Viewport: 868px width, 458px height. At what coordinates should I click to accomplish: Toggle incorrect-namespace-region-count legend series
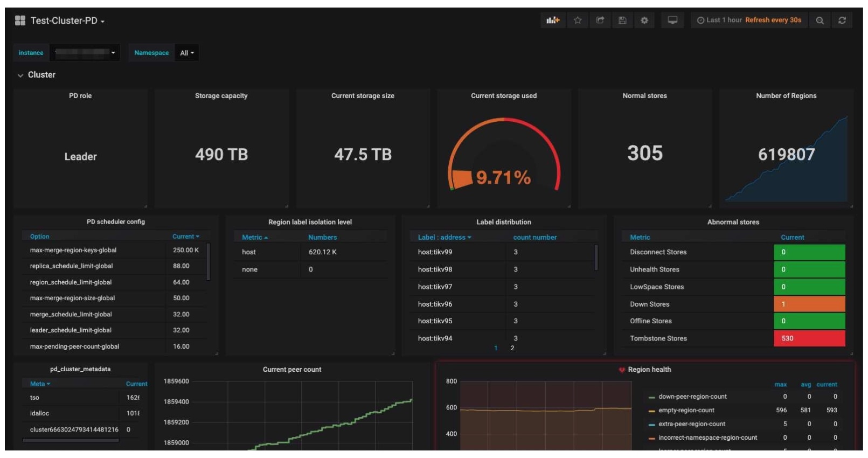[x=707, y=438]
